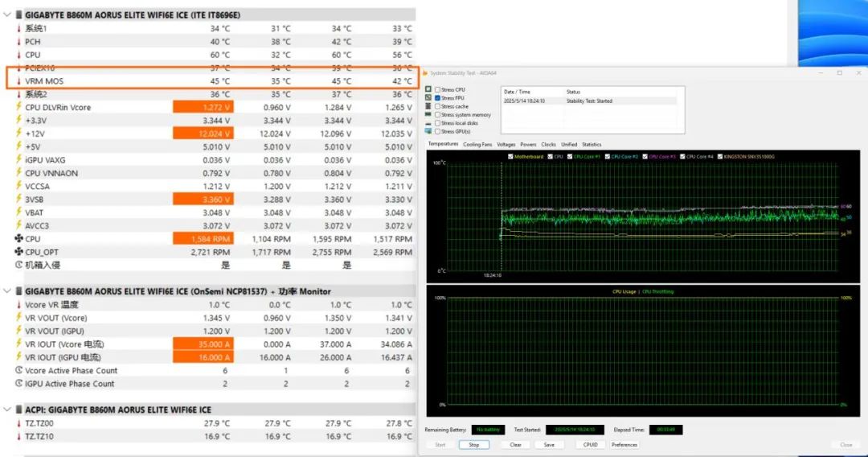The image size is (868, 457).
Task: Collapse the ACPI: GIGABYTE B860M group
Action: [7, 410]
